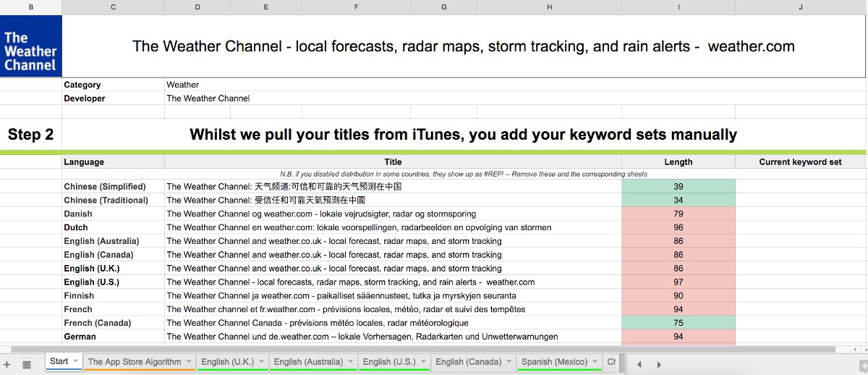Select the Title column heading cell
868x375 pixels.
point(393,162)
